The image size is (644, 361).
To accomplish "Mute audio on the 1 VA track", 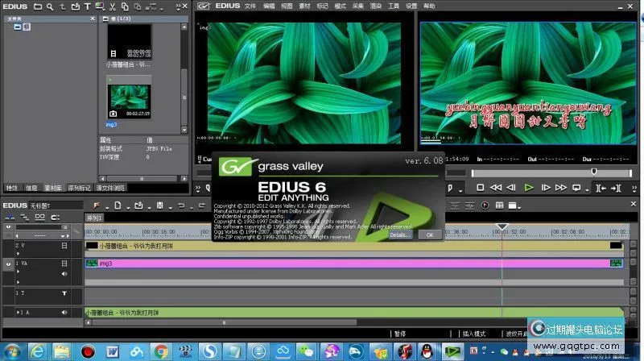I will click(x=64, y=274).
